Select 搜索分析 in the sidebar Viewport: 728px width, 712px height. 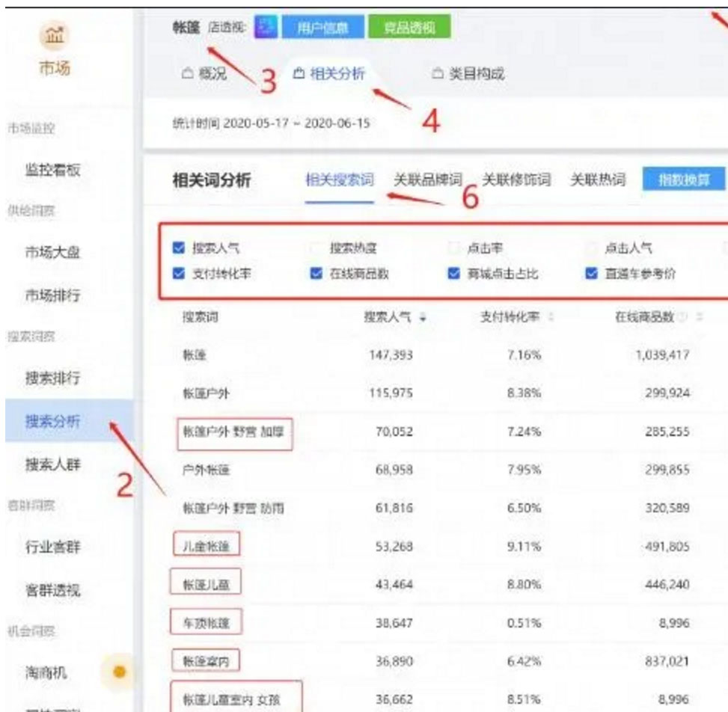coord(54,420)
